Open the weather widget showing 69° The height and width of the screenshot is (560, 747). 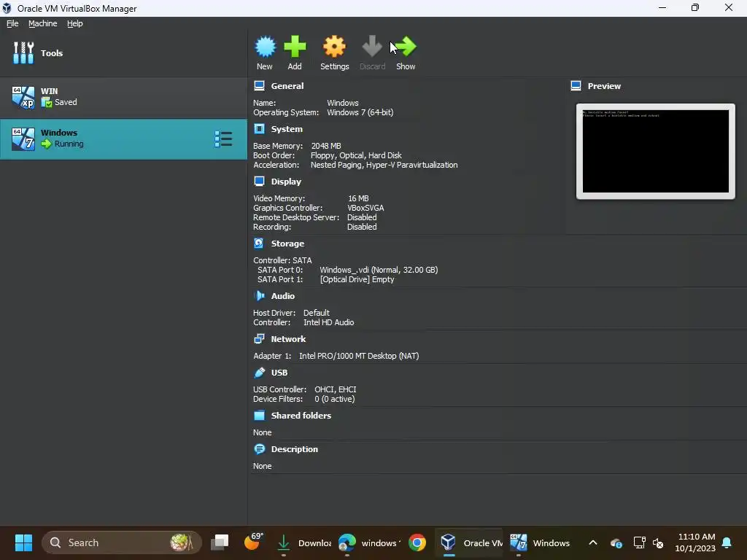pyautogui.click(x=253, y=542)
